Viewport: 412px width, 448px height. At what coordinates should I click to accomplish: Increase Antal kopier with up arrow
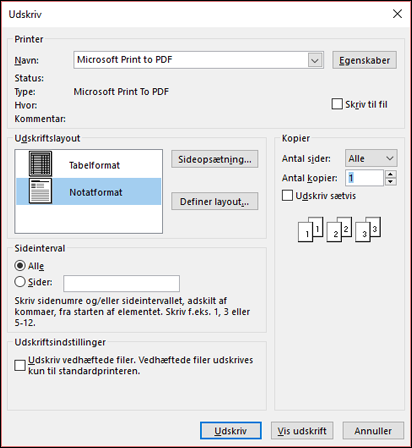(391, 174)
